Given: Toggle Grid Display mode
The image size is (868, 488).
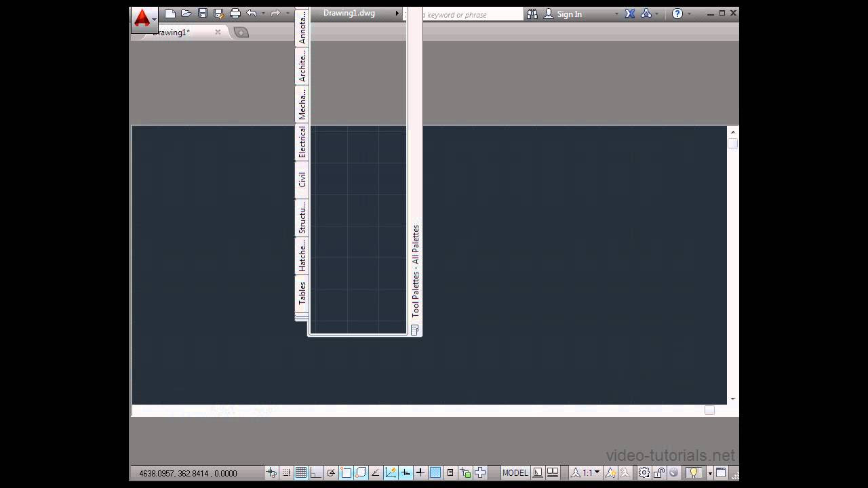Looking at the screenshot, I should coord(300,473).
